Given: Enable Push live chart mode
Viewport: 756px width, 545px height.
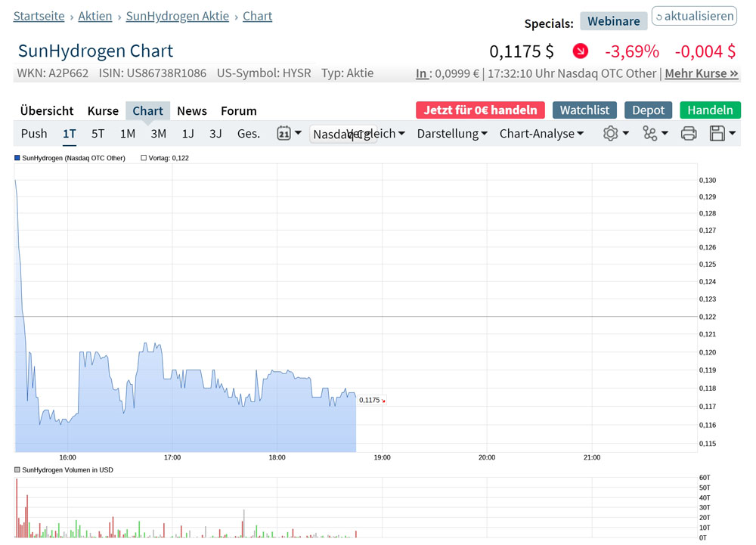Looking at the screenshot, I should pos(34,134).
